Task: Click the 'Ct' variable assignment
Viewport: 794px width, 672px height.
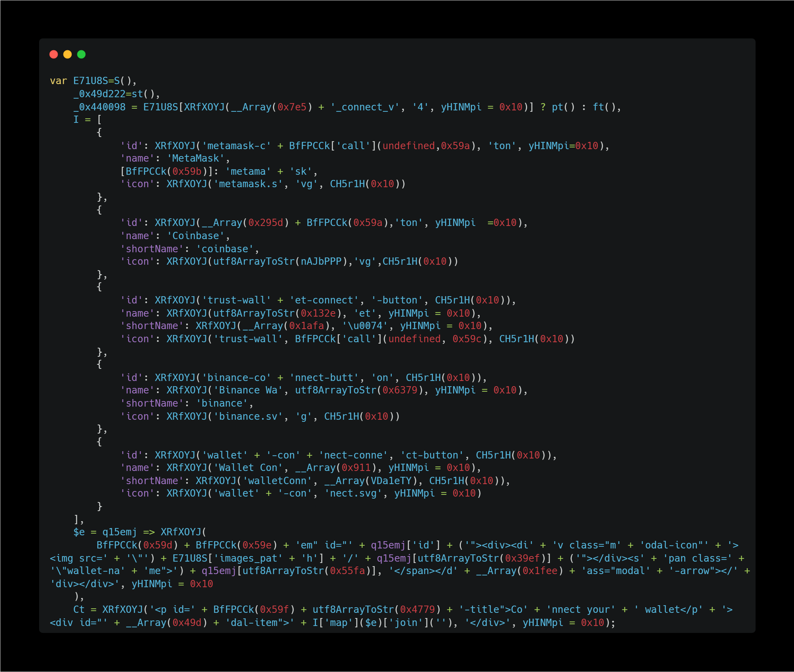Action: (x=79, y=609)
